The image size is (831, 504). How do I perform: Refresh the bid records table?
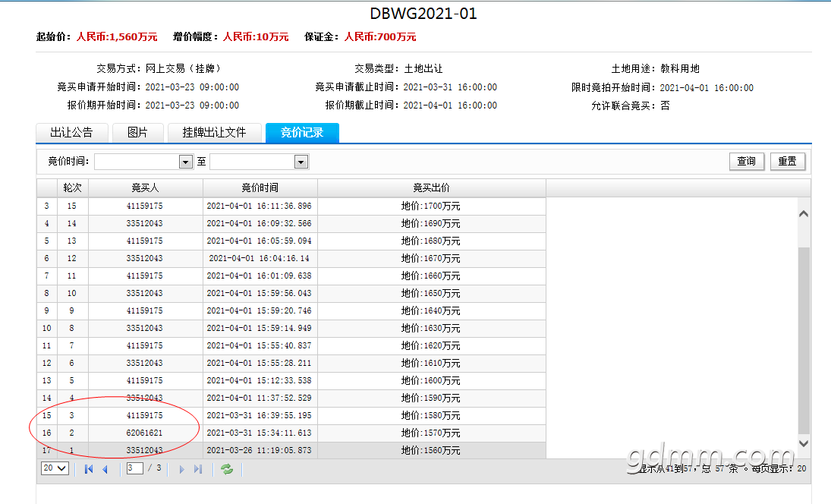click(x=227, y=469)
